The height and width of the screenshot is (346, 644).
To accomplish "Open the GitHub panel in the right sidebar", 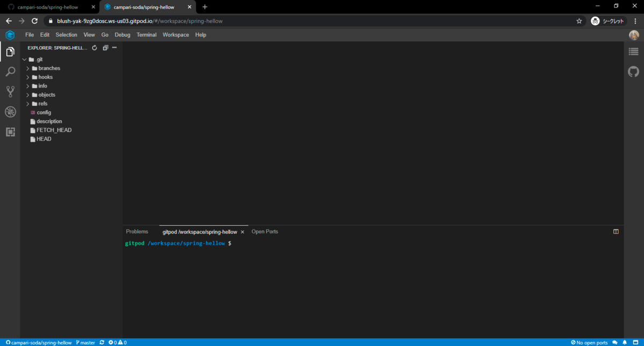I will (634, 71).
